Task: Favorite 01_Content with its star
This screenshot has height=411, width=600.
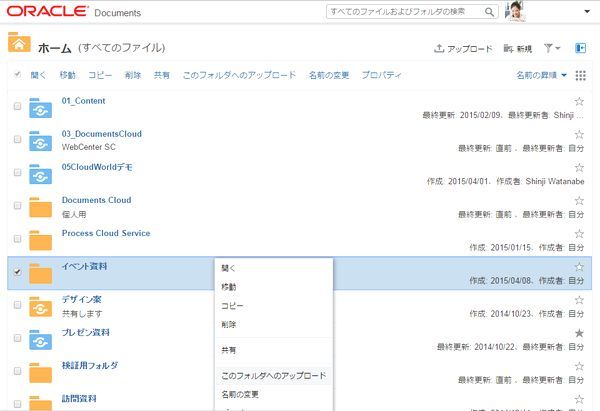Action: (x=579, y=101)
